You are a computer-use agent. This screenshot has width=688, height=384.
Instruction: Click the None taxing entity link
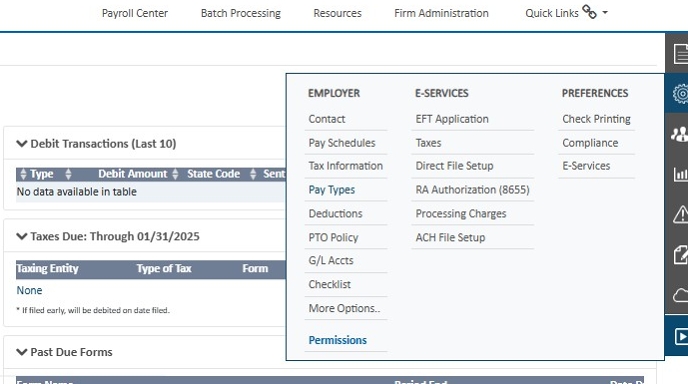tap(29, 290)
